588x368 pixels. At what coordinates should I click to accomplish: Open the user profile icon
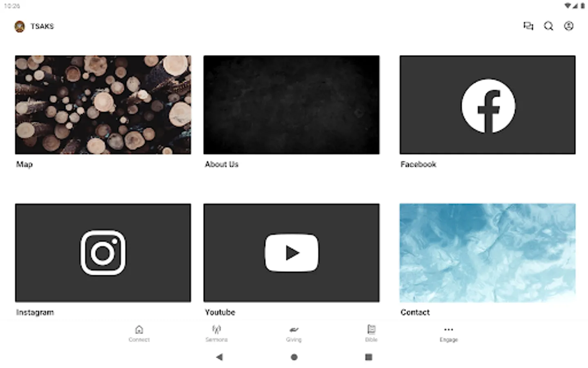pyautogui.click(x=569, y=26)
